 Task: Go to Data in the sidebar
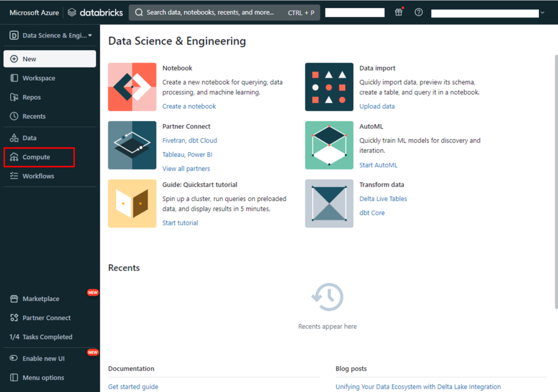tap(29, 138)
